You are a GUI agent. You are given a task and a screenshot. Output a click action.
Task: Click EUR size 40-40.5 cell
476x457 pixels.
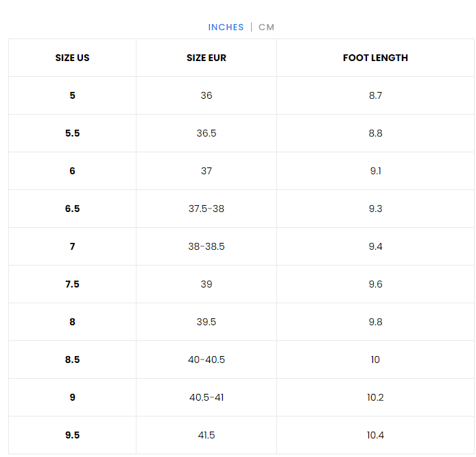[x=206, y=360]
